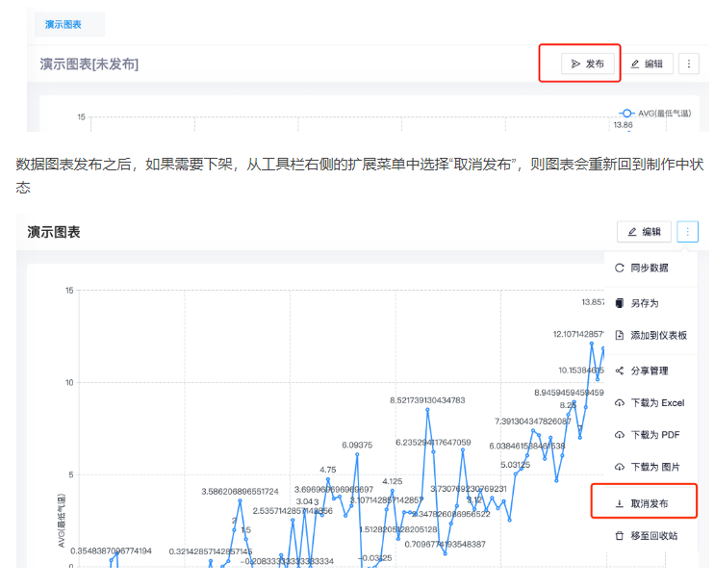Viewport: 714px width, 588px height.
Task: Click the data point labeled 6.09375
Action: [x=357, y=454]
